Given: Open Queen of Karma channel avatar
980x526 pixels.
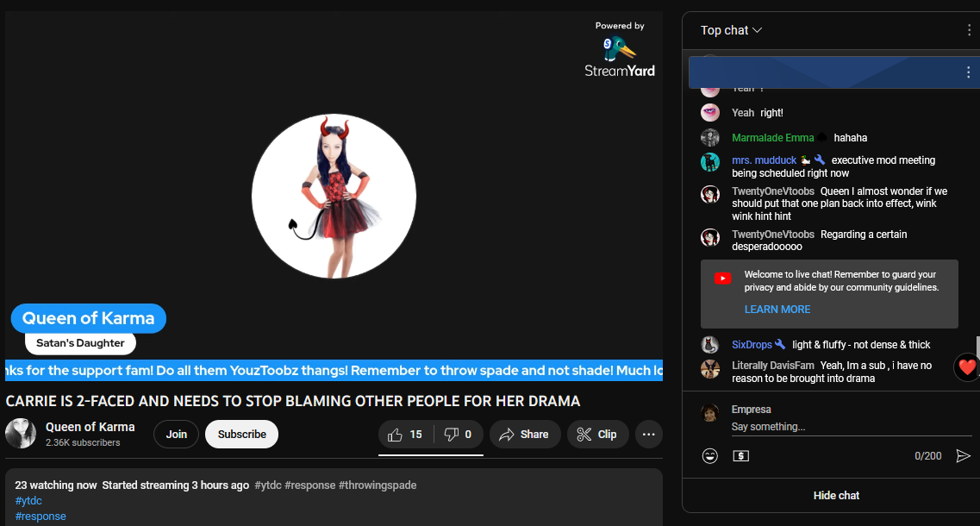Looking at the screenshot, I should coord(21,434).
